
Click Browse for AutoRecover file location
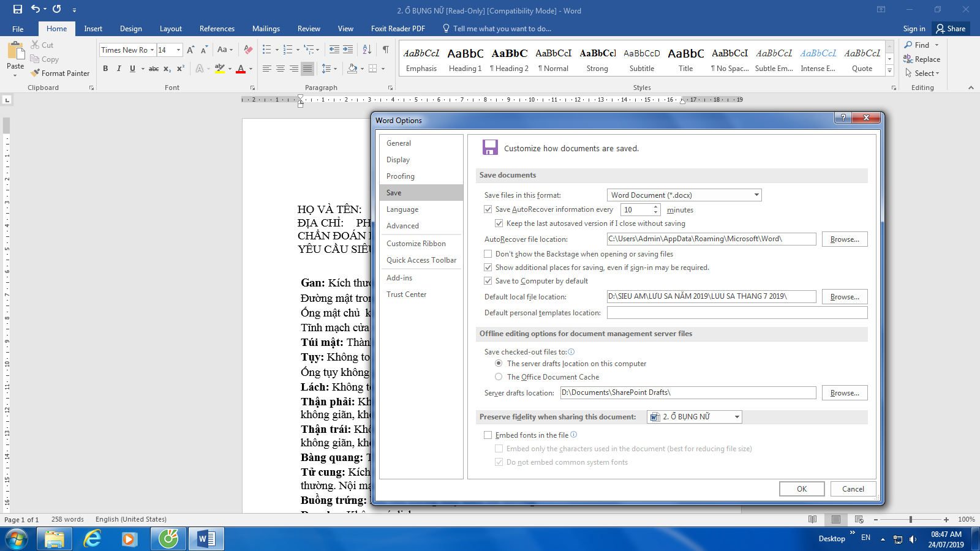point(844,239)
